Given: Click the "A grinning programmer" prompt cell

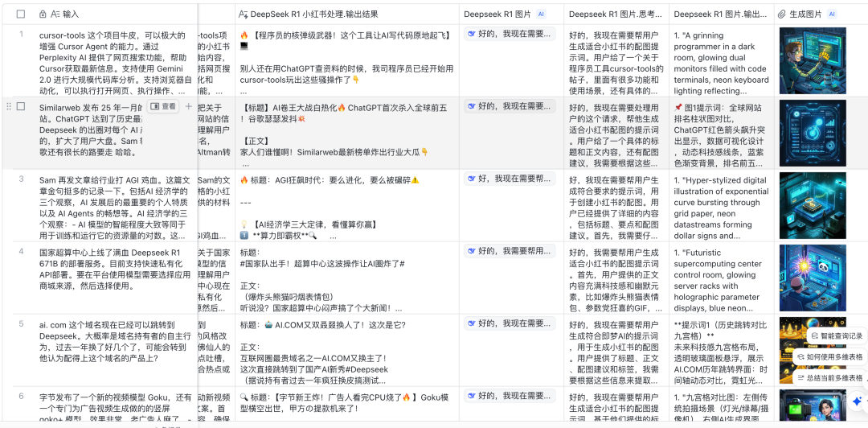Looking at the screenshot, I should (721, 61).
